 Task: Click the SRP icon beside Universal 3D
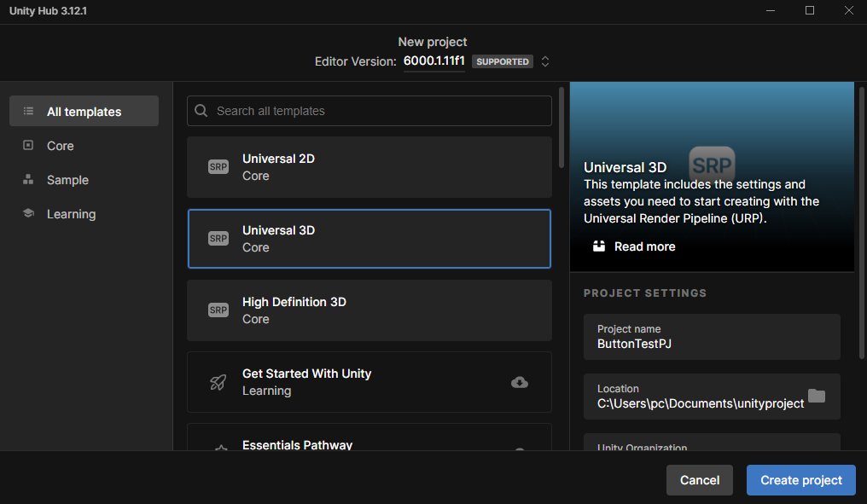[x=218, y=239]
